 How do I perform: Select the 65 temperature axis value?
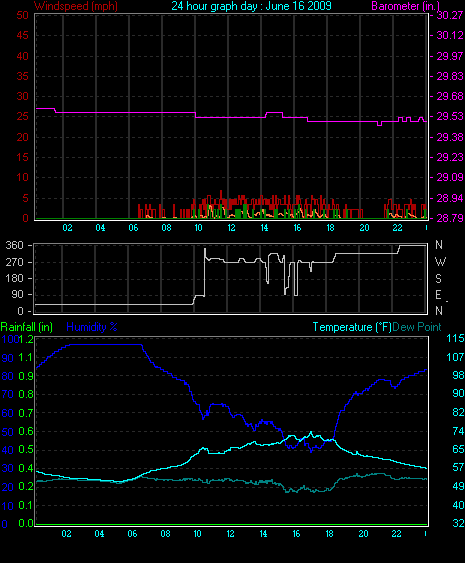[x=458, y=449]
